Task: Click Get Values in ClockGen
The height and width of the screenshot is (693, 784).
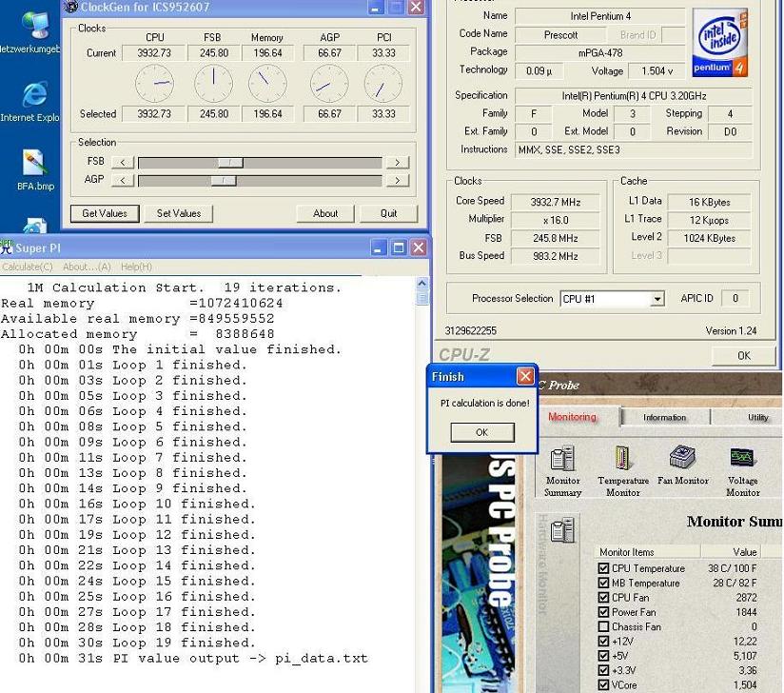Action: coord(105,213)
